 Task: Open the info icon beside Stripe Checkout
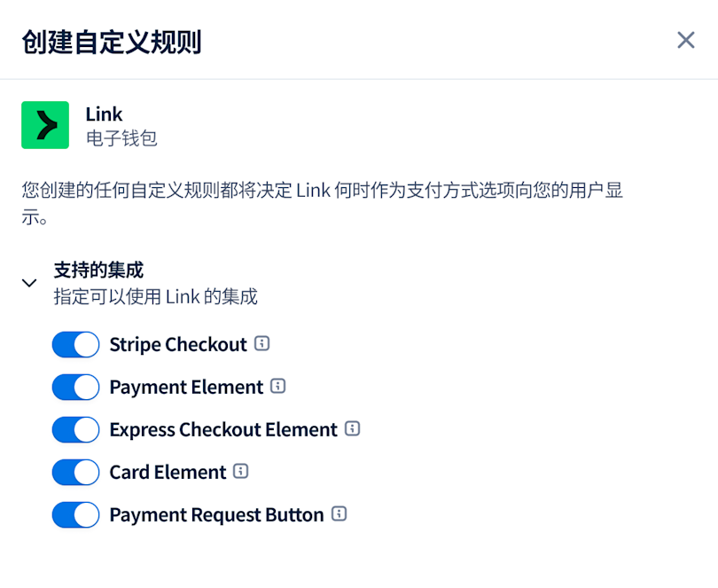(263, 344)
